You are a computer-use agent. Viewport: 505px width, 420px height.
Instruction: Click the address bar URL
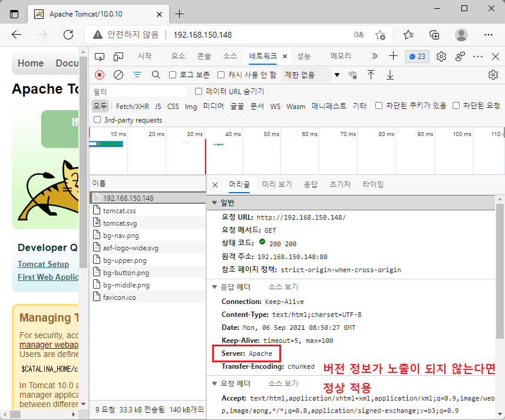click(203, 34)
